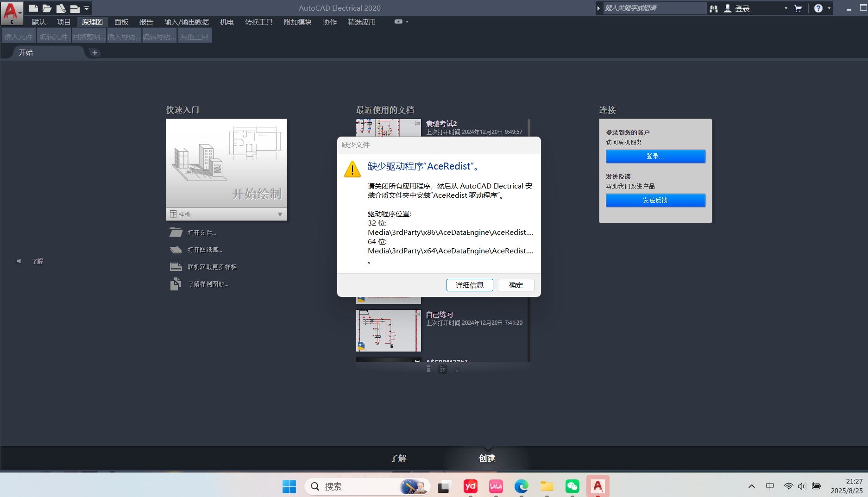This screenshot has height=497, width=868.
Task: Click the binoculars search icon
Action: [714, 8]
